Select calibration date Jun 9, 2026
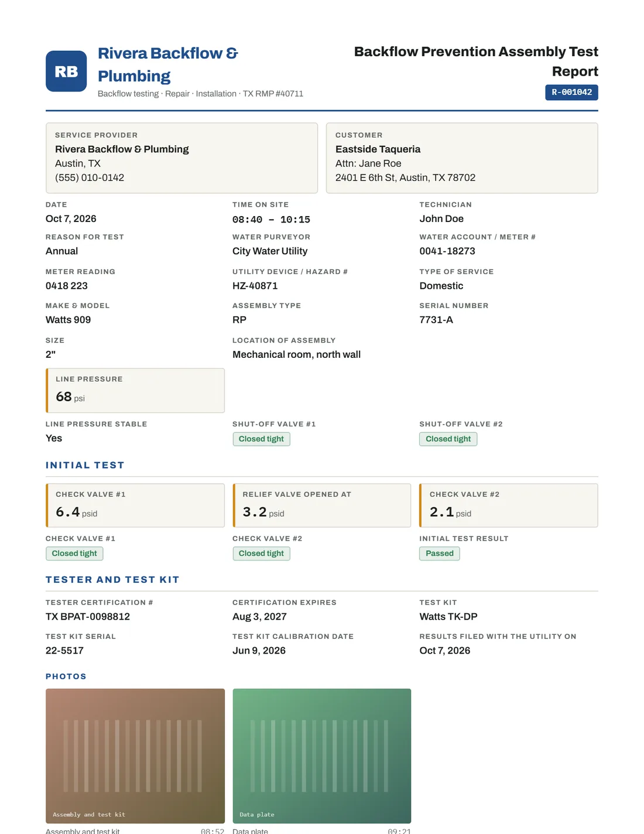Image resolution: width=644 pixels, height=834 pixels. click(x=259, y=651)
